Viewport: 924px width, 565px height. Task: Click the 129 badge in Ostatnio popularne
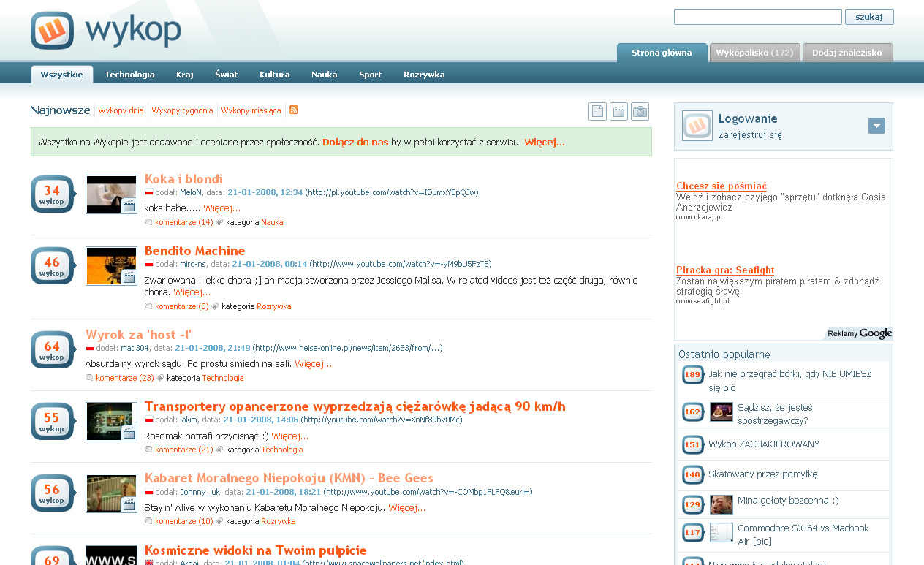click(692, 504)
